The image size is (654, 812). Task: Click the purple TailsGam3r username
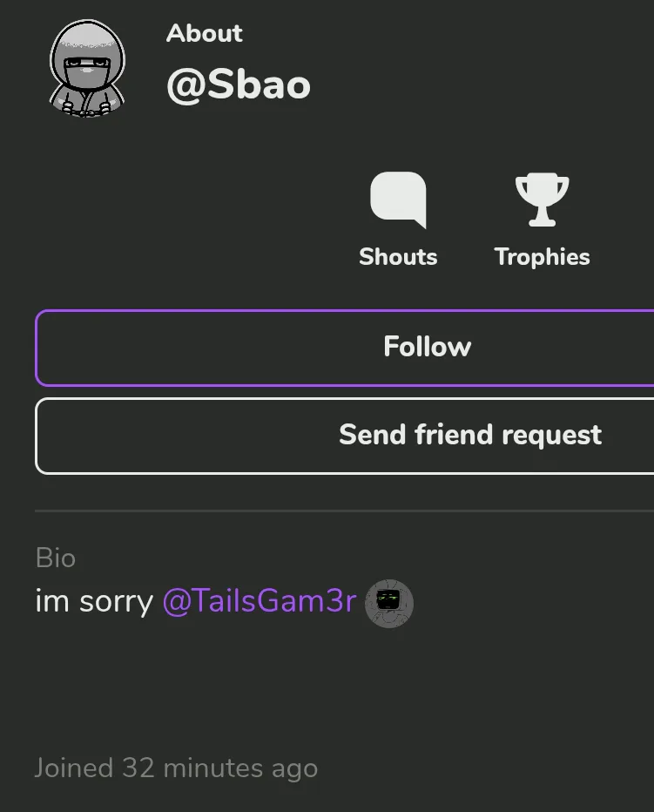point(260,601)
